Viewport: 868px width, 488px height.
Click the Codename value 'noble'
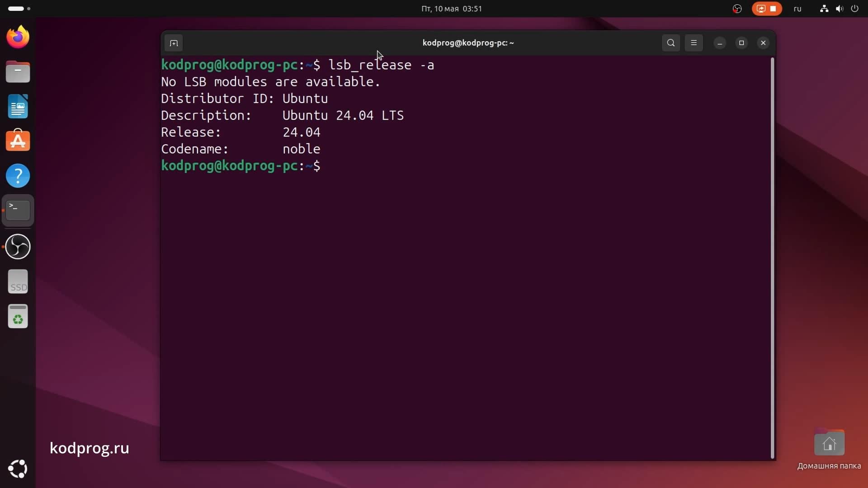pyautogui.click(x=302, y=149)
